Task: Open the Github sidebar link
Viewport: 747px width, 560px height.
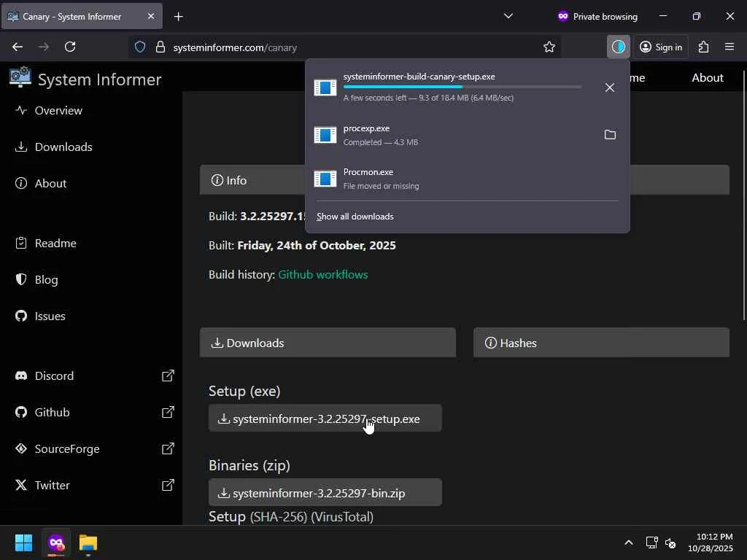Action: point(52,413)
